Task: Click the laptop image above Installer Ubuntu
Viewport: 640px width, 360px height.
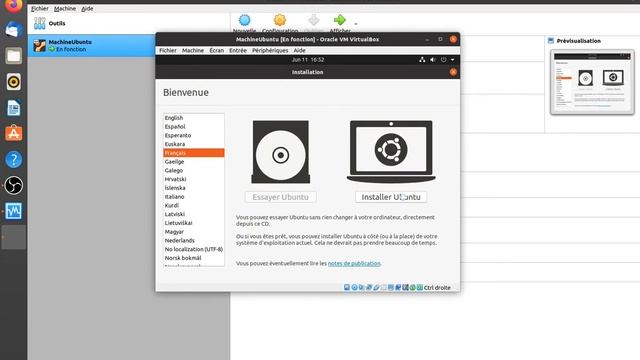Action: point(391,151)
